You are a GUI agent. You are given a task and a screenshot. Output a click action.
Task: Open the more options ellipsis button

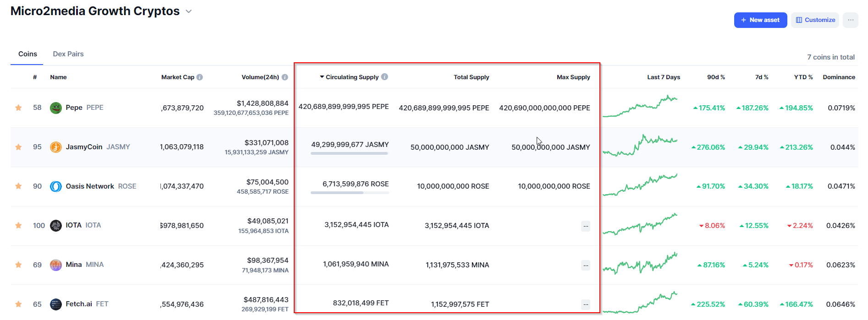tap(851, 20)
